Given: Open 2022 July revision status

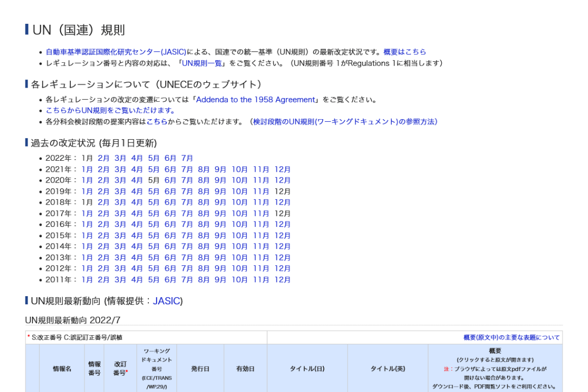Looking at the screenshot, I should pyautogui.click(x=187, y=158).
